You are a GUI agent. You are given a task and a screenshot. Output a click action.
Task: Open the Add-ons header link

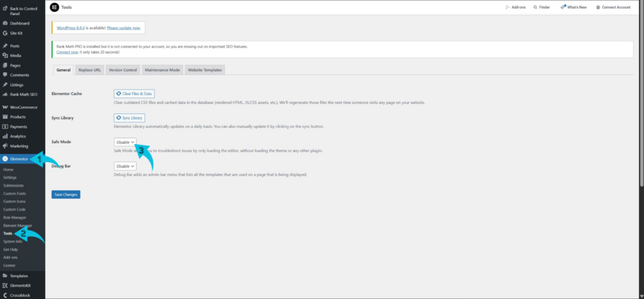516,8
